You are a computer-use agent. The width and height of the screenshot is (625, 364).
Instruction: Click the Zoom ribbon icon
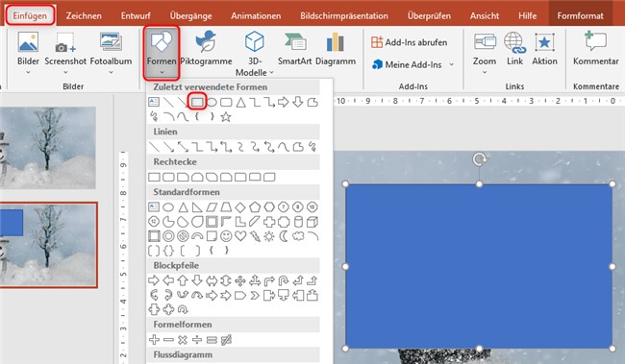click(485, 42)
